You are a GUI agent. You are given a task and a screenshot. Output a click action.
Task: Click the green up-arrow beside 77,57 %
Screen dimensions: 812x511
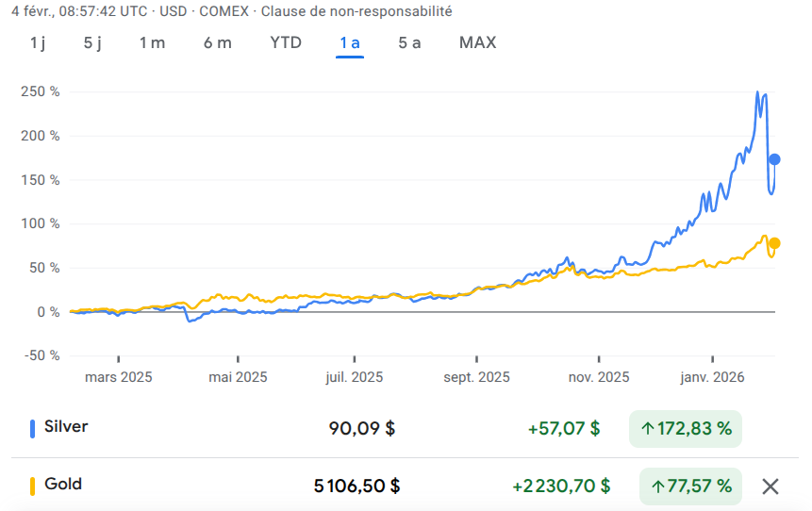coord(657,486)
